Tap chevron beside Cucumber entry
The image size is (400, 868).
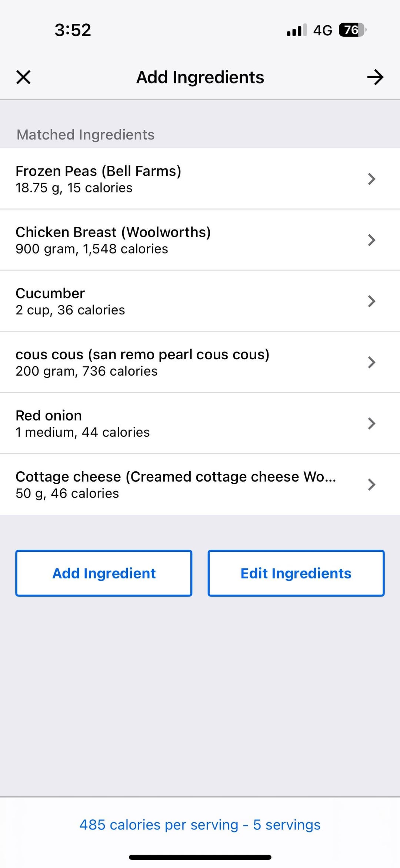[371, 301]
